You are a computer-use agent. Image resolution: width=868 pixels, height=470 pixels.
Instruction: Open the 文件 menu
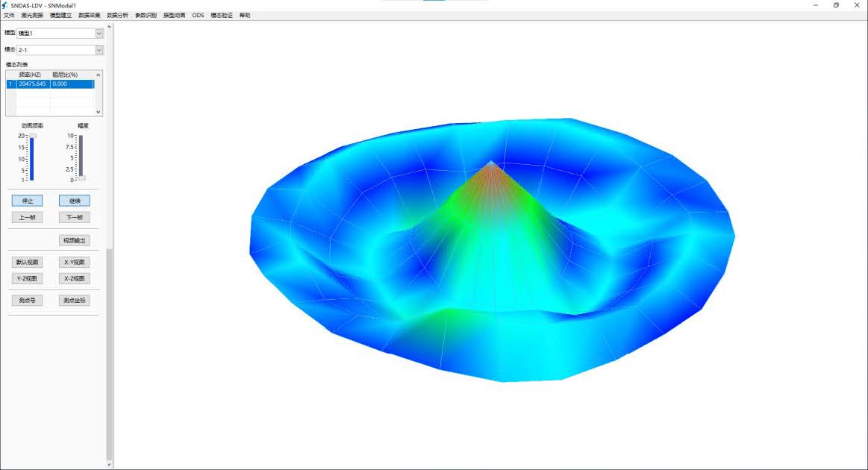click(x=9, y=15)
